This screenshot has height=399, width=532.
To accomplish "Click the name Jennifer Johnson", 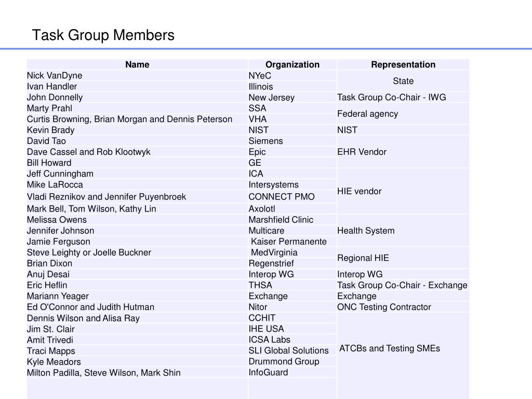I will (60, 231).
